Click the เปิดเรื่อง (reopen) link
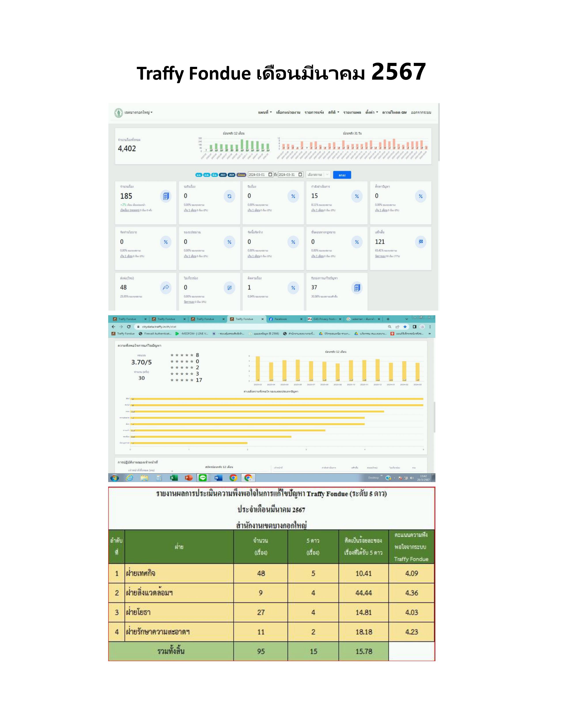This screenshot has height=728, width=563. [x=130, y=210]
